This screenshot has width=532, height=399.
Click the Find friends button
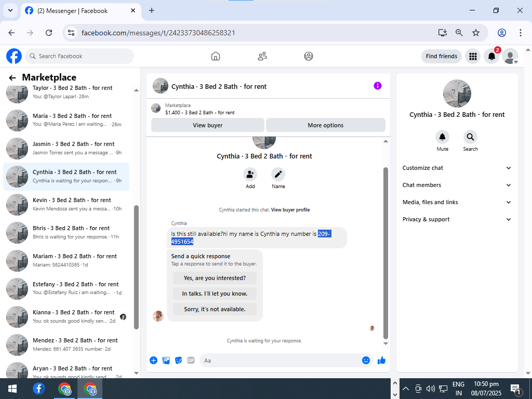pyautogui.click(x=442, y=56)
